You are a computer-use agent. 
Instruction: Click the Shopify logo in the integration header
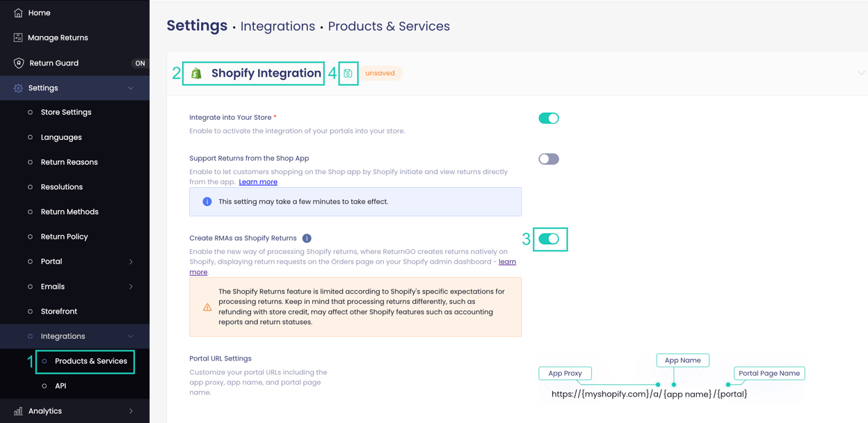[195, 72]
